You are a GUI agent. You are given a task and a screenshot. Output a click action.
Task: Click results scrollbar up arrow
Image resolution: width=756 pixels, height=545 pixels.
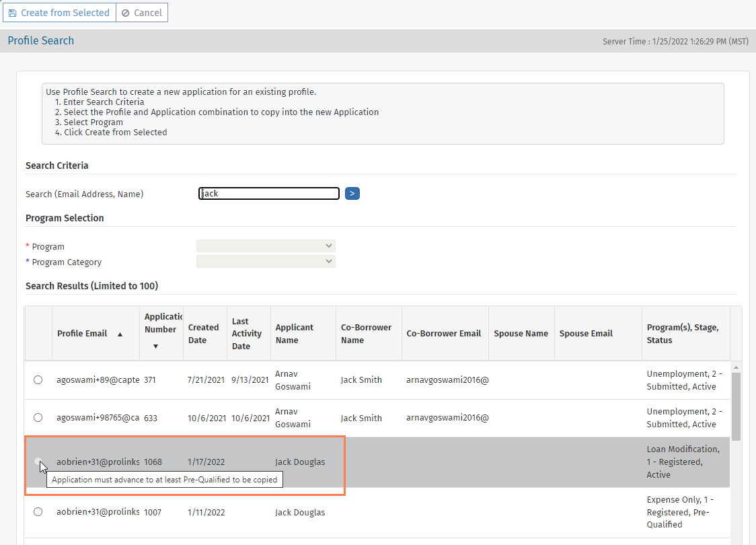pyautogui.click(x=736, y=367)
